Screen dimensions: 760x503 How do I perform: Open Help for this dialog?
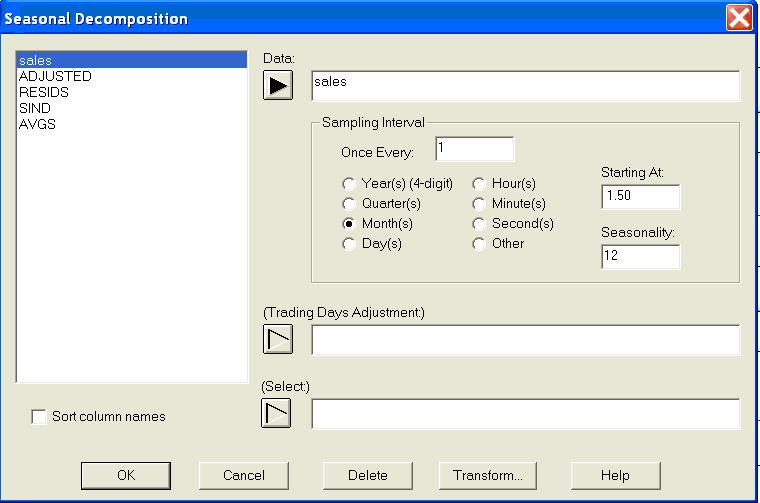pyautogui.click(x=616, y=475)
